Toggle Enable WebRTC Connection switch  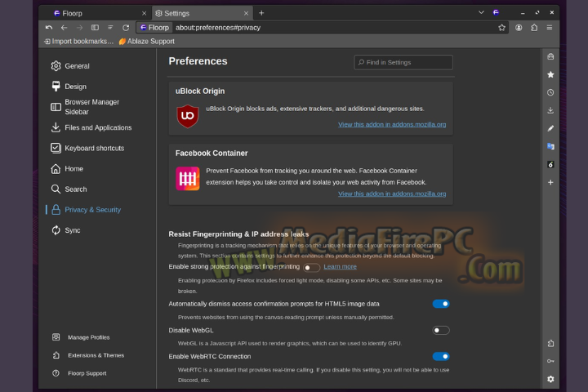click(x=441, y=356)
